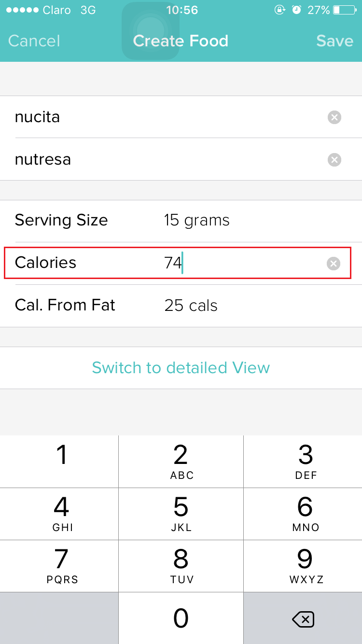Type digit 3 DEF key
Screen dimensions: 362x644
305,461
